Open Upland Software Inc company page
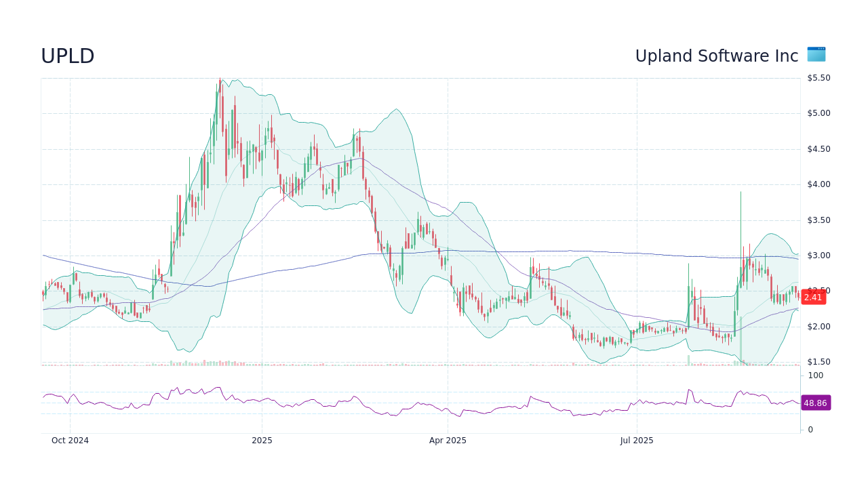Viewport: 868px width, 488px height. 716,56
